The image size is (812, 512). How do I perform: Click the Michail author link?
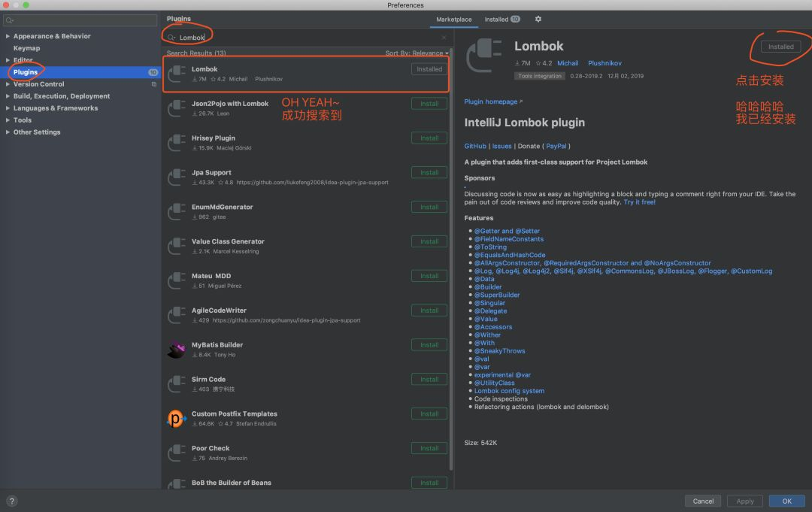pyautogui.click(x=568, y=63)
